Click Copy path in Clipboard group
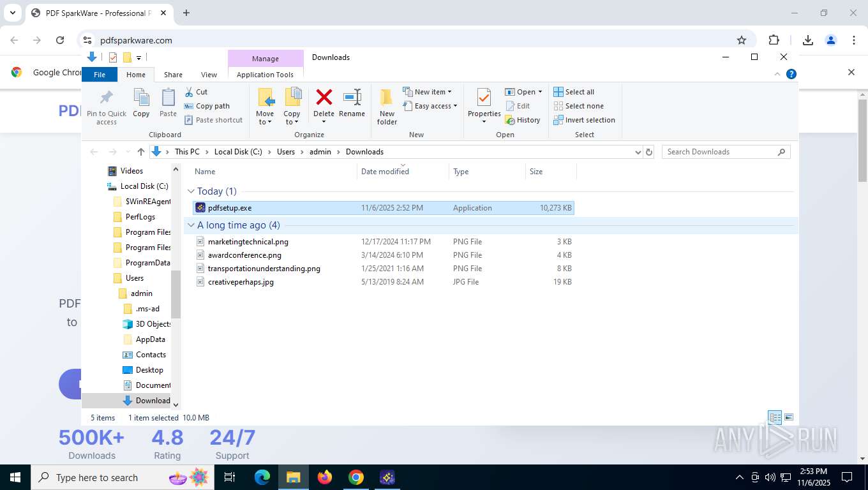Viewport: 868px width, 490px height. [207, 106]
